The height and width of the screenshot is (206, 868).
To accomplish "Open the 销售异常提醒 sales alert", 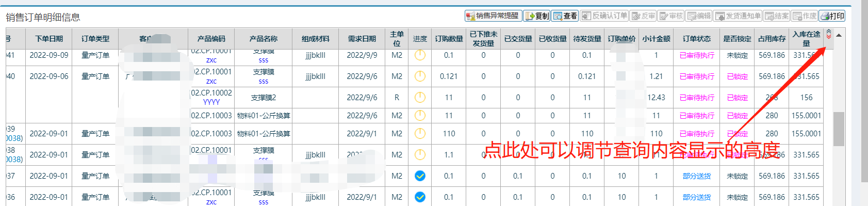I will click(x=493, y=16).
